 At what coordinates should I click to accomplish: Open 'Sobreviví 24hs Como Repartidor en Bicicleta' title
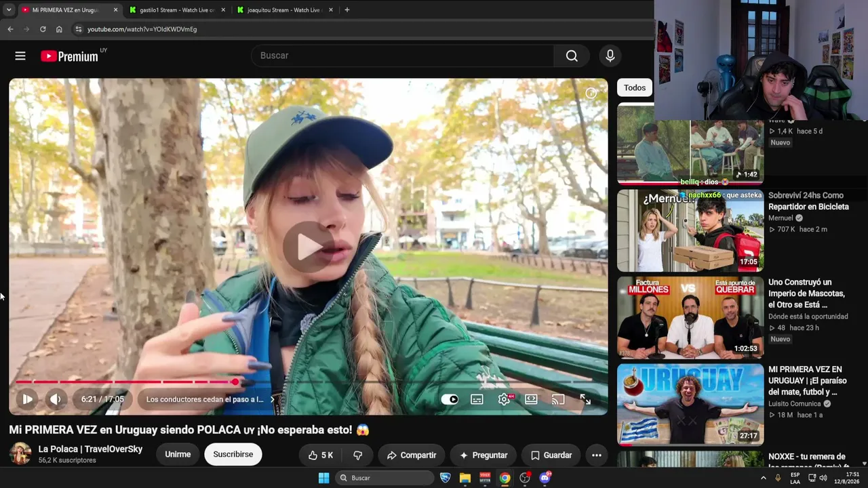coord(808,201)
